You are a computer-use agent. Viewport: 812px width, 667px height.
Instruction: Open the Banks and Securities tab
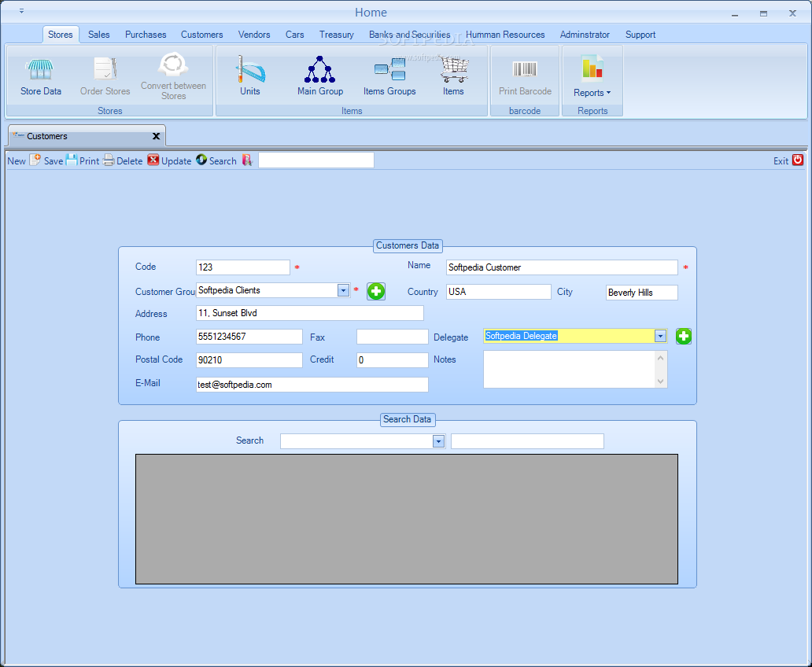[410, 35]
